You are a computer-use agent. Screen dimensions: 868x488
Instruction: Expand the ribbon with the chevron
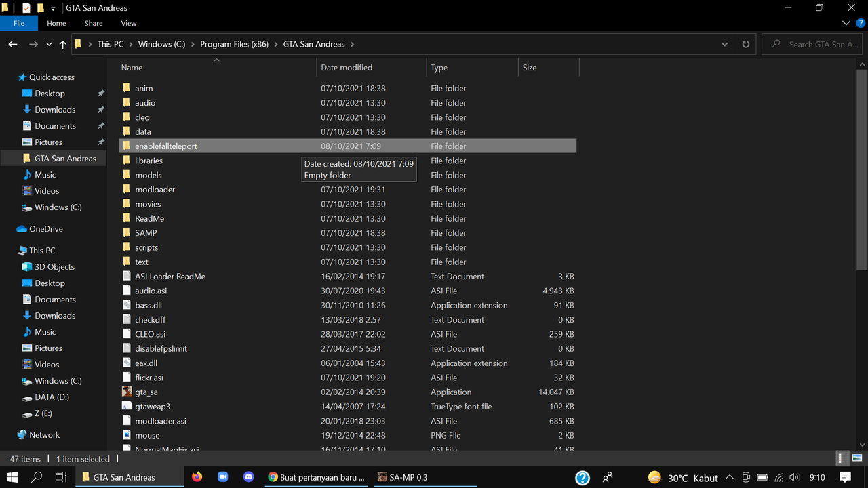pos(848,23)
